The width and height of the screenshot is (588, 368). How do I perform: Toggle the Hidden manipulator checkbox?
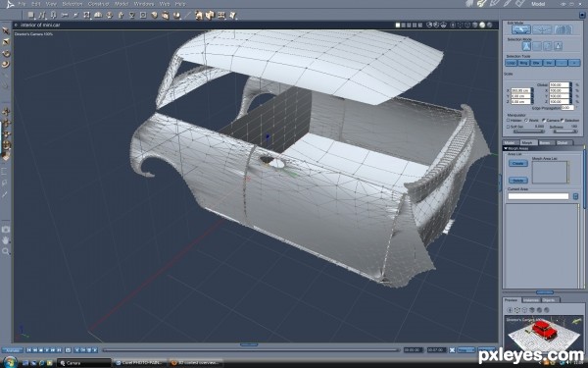point(509,120)
